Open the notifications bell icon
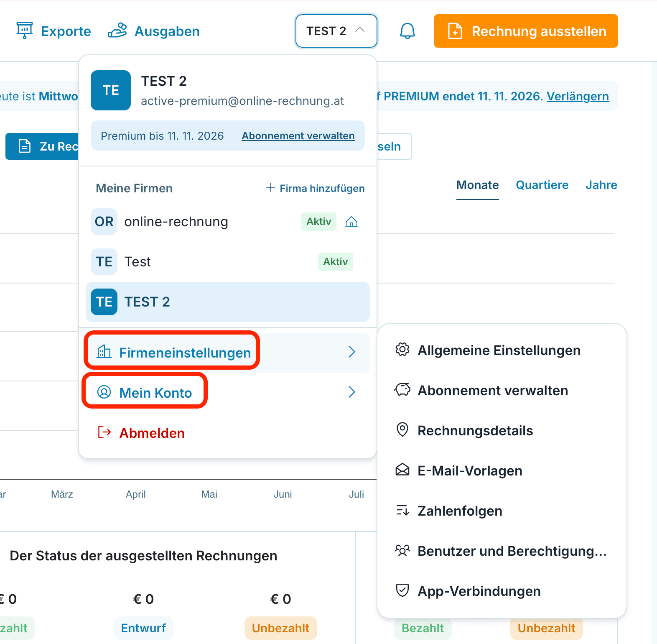 tap(407, 31)
